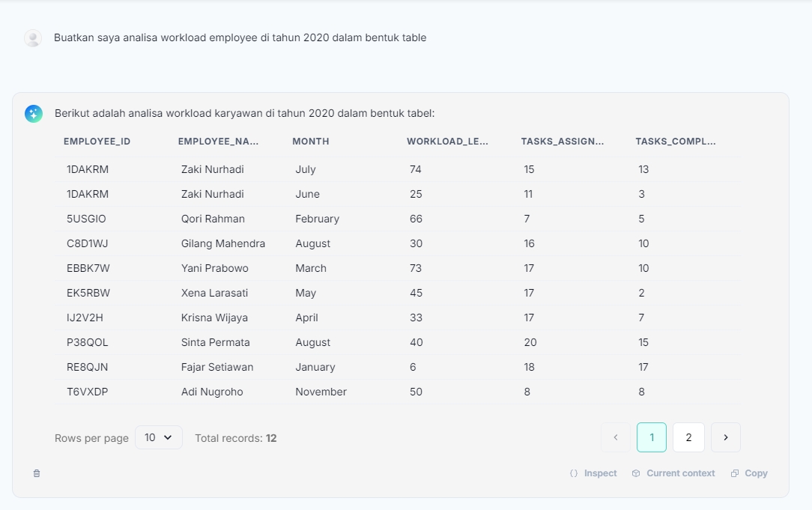
Task: Click the Current context cube icon
Action: (x=636, y=473)
